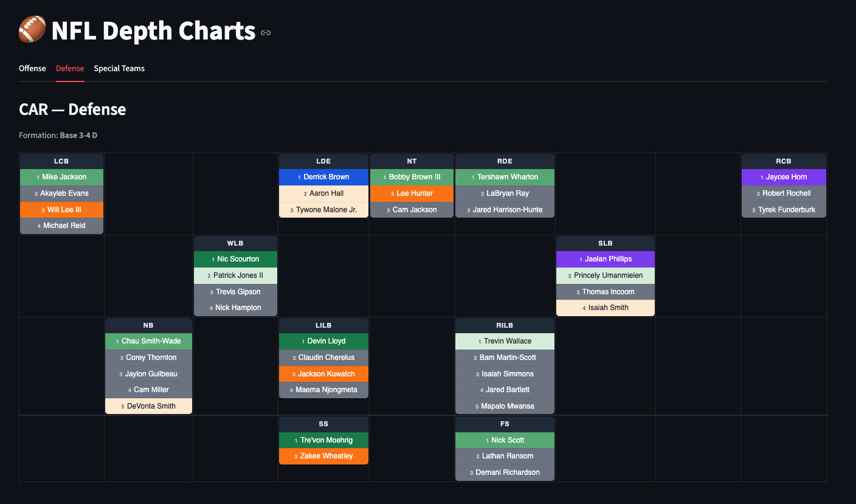
Task: Click Thomas Incoom player row
Action: [x=606, y=292]
